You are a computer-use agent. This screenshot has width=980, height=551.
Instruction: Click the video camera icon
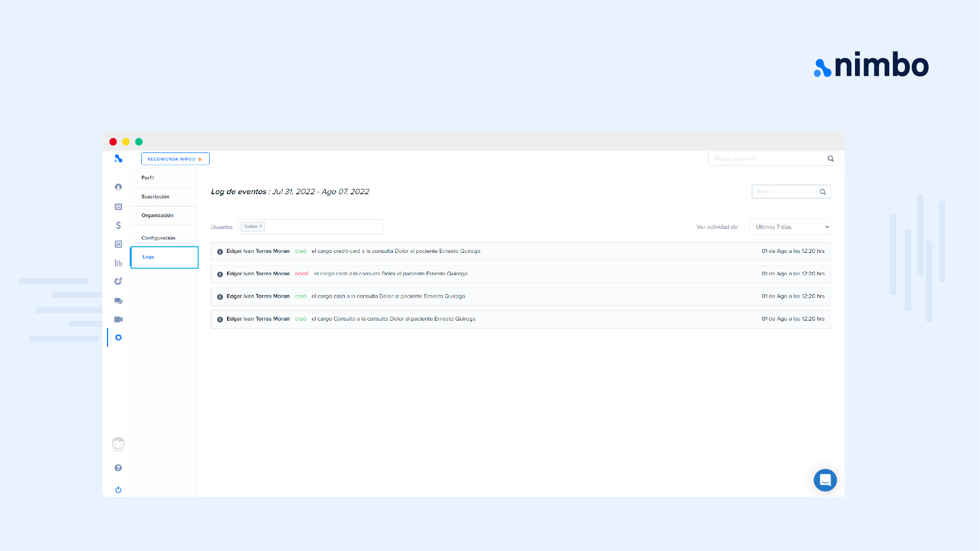[118, 320]
